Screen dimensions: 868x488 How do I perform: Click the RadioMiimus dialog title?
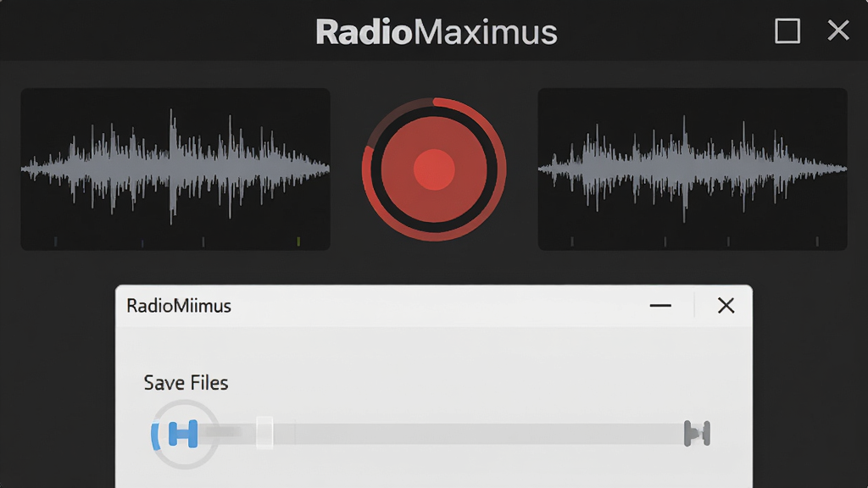tap(179, 306)
